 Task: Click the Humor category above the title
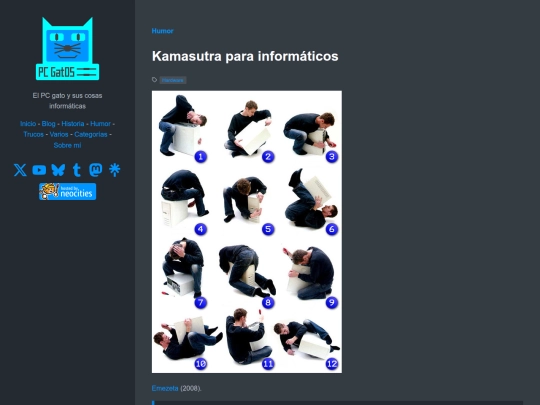click(x=163, y=31)
